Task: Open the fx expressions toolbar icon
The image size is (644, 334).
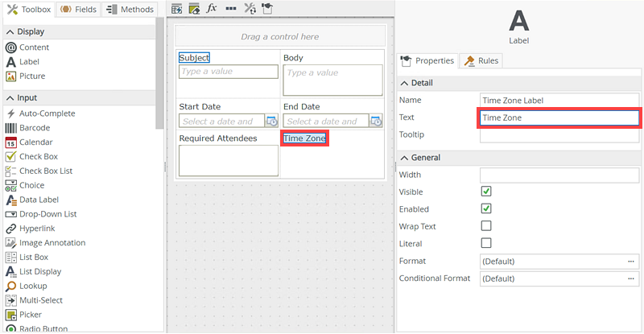Action: [212, 8]
